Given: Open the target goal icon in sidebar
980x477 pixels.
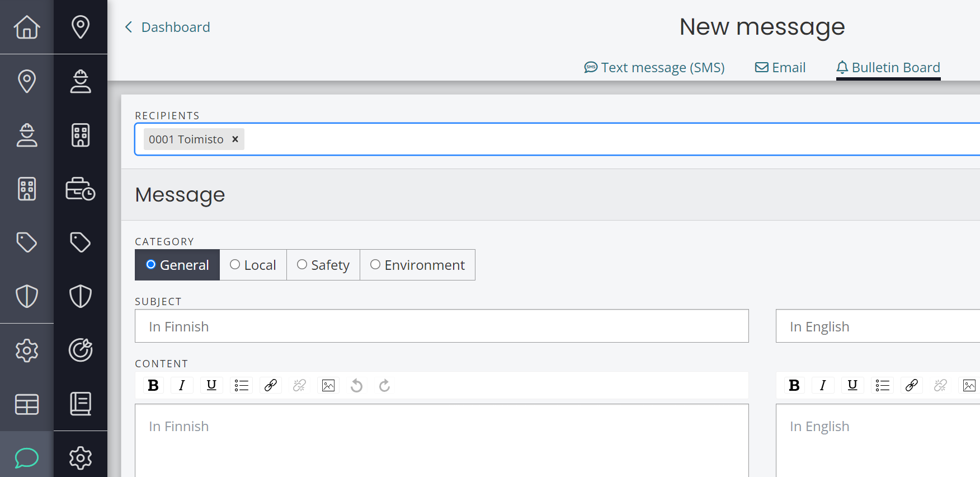Looking at the screenshot, I should [81, 350].
